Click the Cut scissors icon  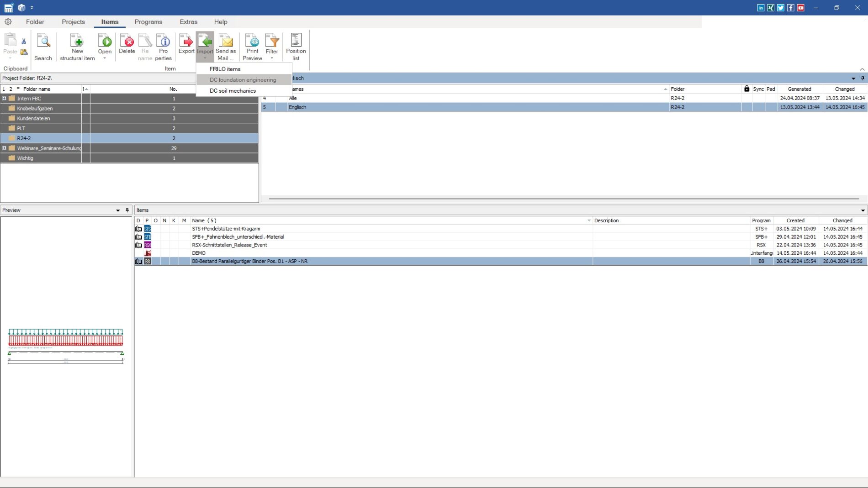pos(24,42)
